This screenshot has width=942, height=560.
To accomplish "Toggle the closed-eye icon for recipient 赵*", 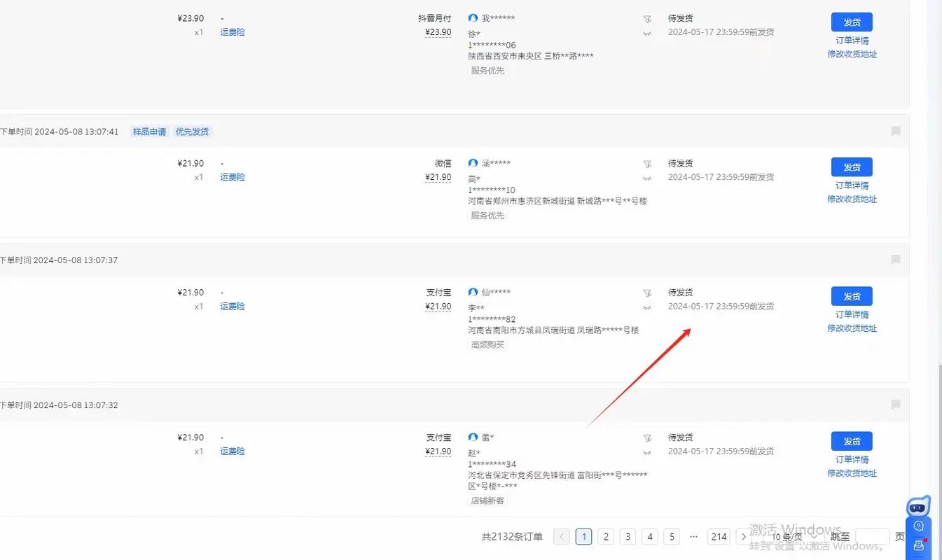I will [x=647, y=453].
